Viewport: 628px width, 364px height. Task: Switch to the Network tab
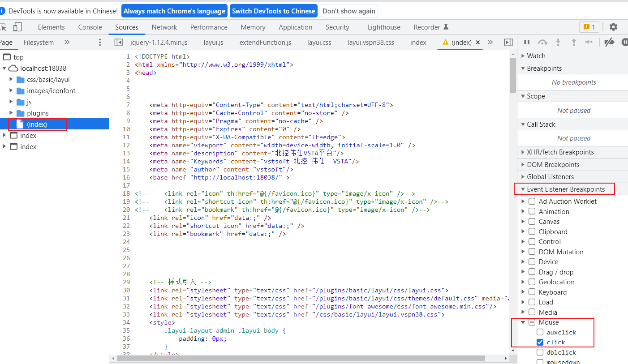pos(164,27)
